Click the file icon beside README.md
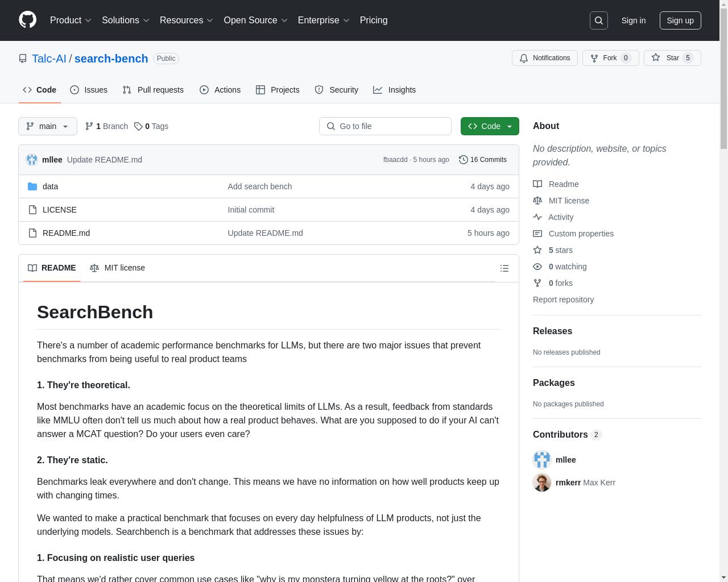Image resolution: width=728 pixels, height=582 pixels. click(x=32, y=233)
